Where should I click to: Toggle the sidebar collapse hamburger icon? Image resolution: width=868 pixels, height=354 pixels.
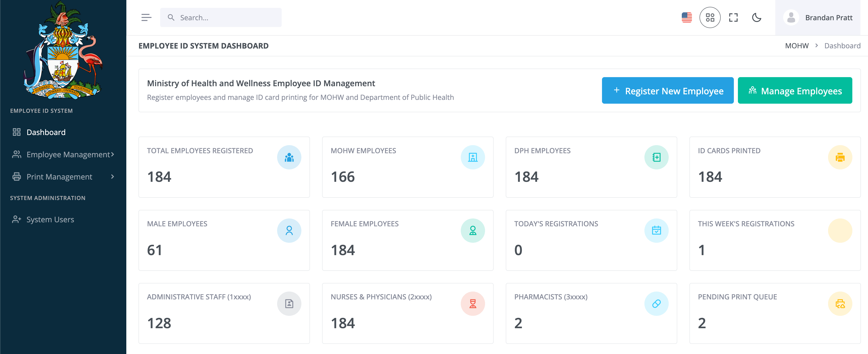146,17
